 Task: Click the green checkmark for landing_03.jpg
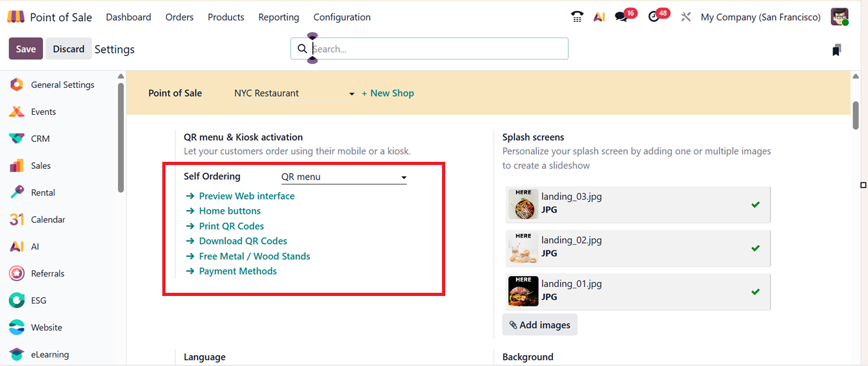click(x=755, y=205)
